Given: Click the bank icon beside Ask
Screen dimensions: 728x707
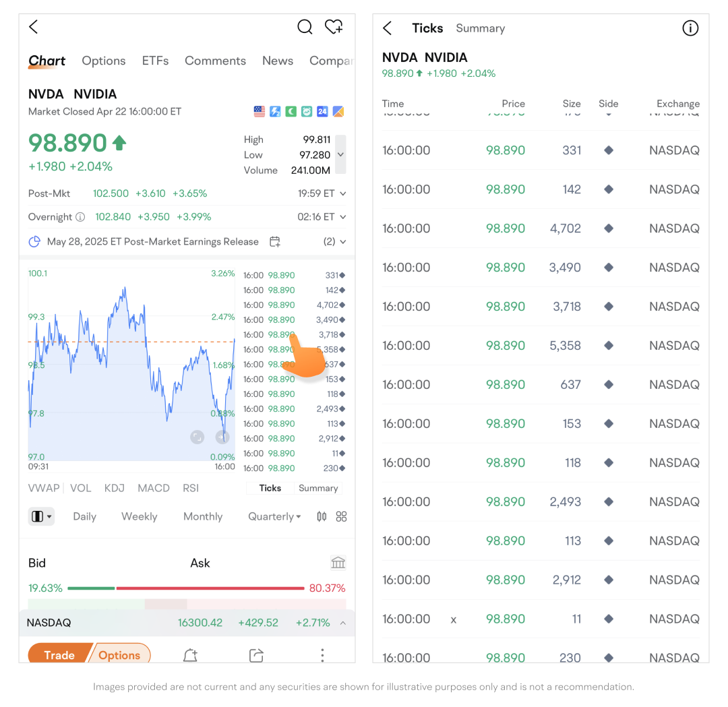Looking at the screenshot, I should 338,563.
